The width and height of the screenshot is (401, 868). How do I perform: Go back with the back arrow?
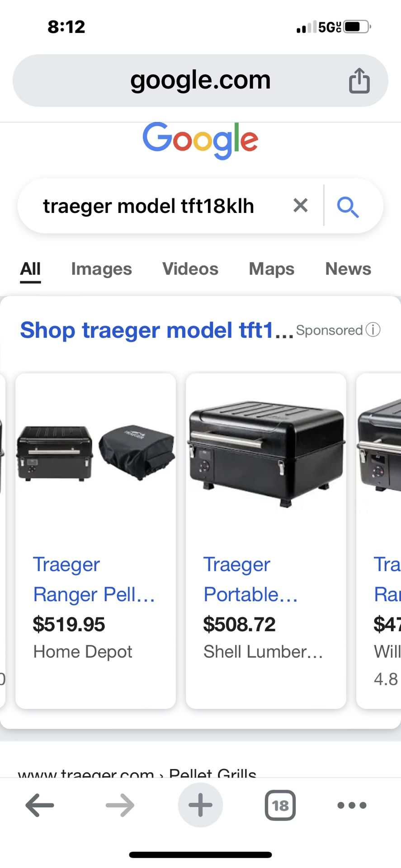coord(40,805)
